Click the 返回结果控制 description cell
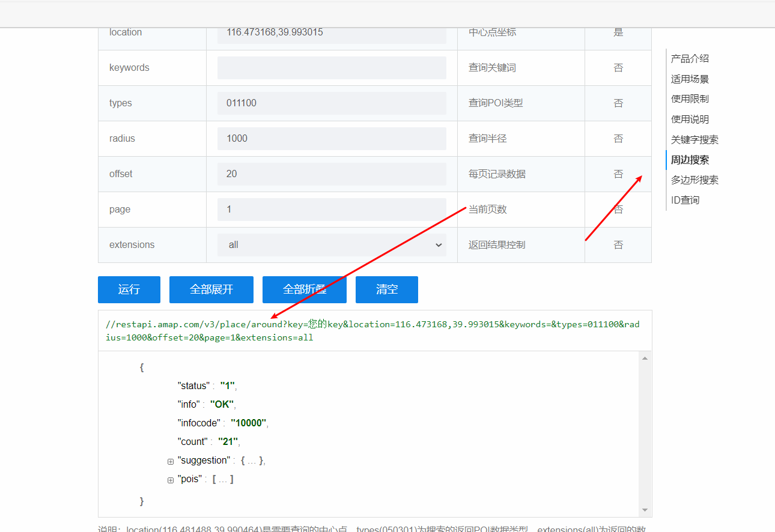 coord(521,245)
